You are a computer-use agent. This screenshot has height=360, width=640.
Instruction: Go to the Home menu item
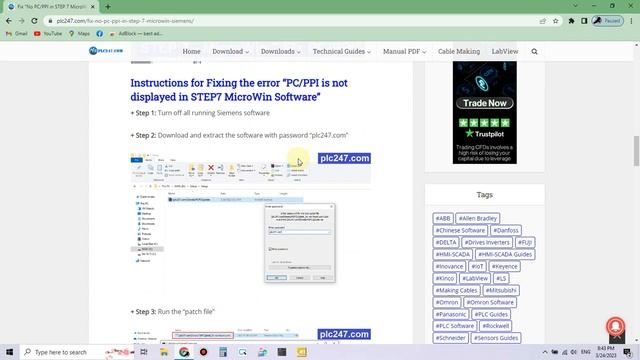point(191,51)
